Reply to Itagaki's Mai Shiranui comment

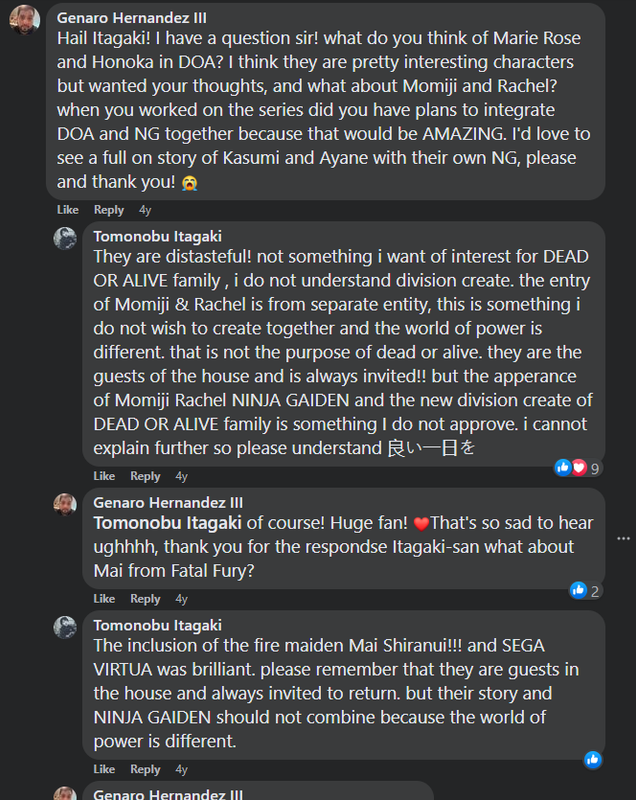[145, 769]
